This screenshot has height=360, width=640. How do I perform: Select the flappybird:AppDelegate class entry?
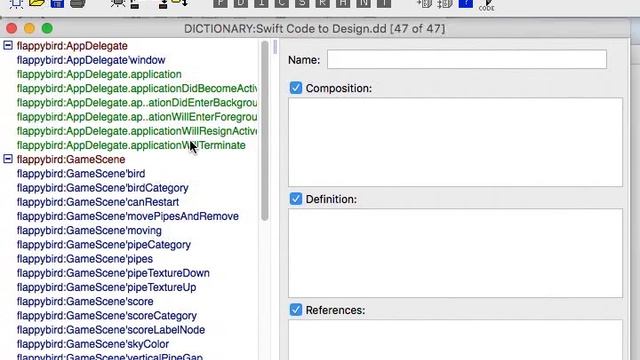pyautogui.click(x=72, y=46)
